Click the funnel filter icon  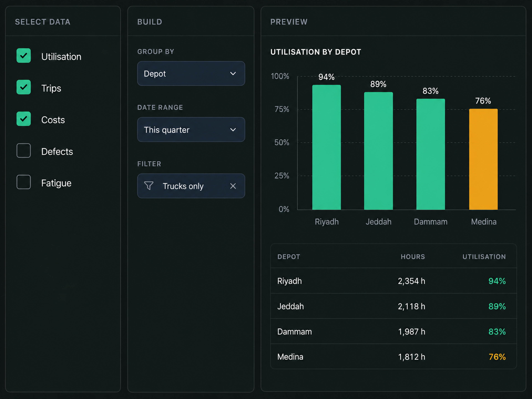tap(149, 186)
